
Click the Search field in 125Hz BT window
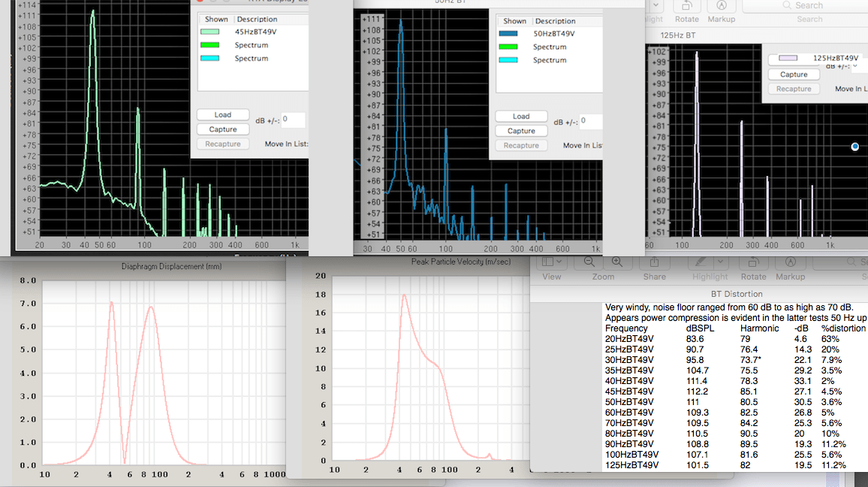click(x=806, y=5)
